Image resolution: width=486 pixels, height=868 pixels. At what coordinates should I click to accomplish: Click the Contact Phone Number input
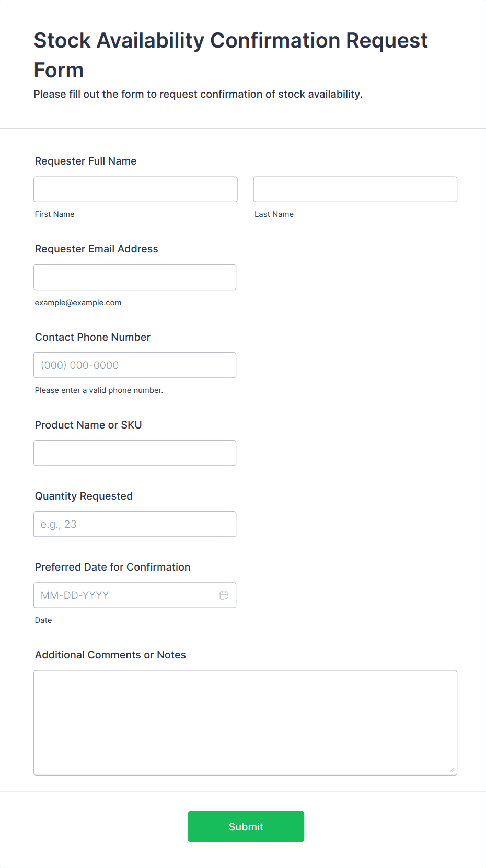[x=135, y=365]
